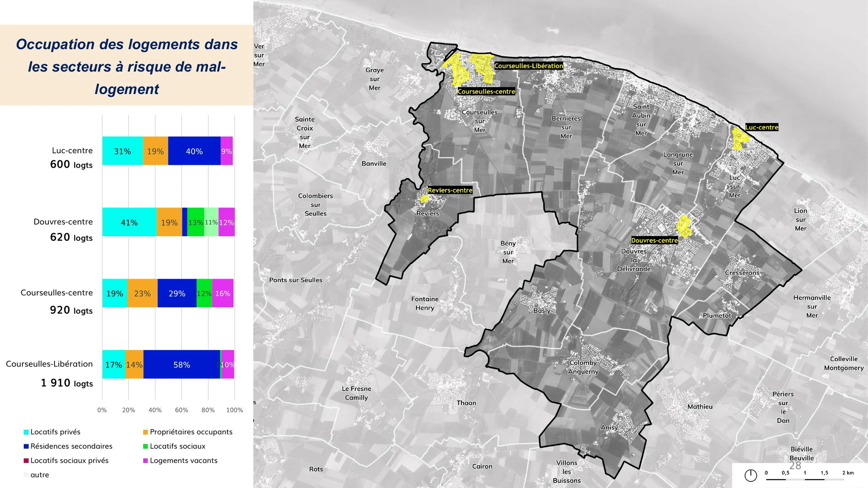This screenshot has width=868, height=488.
Task: Click the 100% axis tick label
Action: pyautogui.click(x=235, y=410)
